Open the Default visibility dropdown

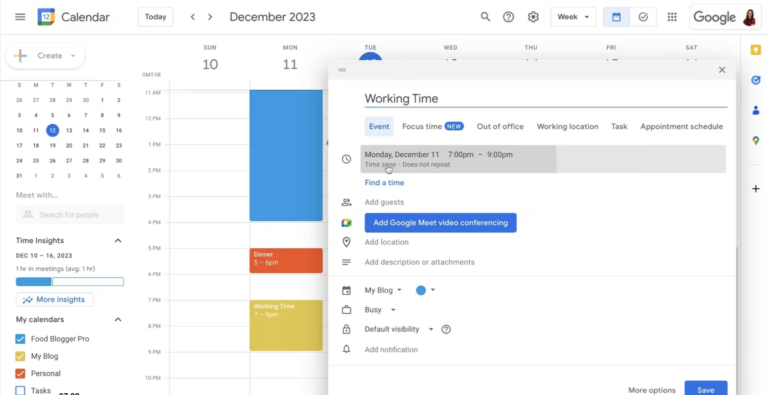pyautogui.click(x=399, y=329)
